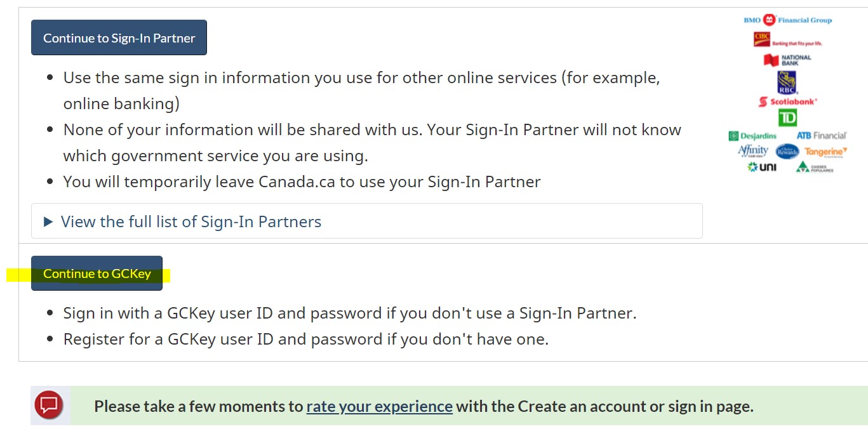The width and height of the screenshot is (868, 429).
Task: Select the Scotiabank logo
Action: click(x=787, y=102)
